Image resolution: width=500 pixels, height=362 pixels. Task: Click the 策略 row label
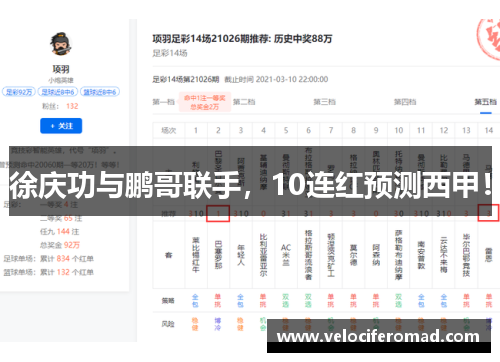click(168, 301)
